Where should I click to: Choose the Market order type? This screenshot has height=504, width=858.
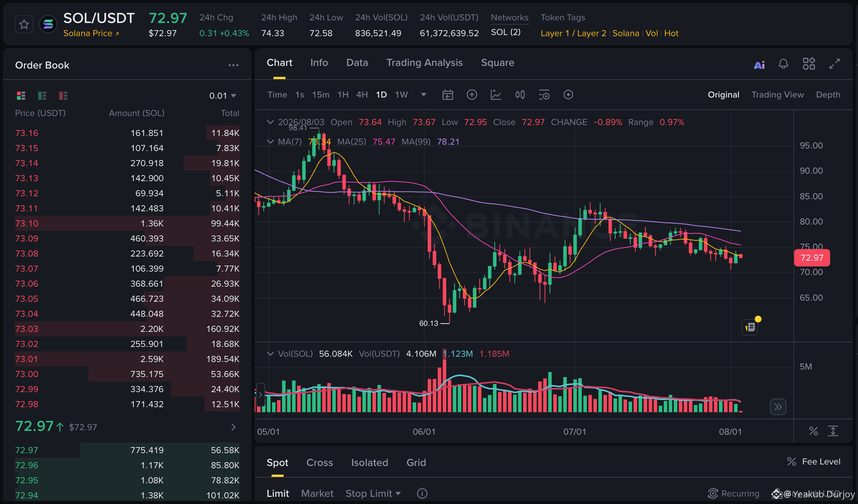(x=317, y=493)
